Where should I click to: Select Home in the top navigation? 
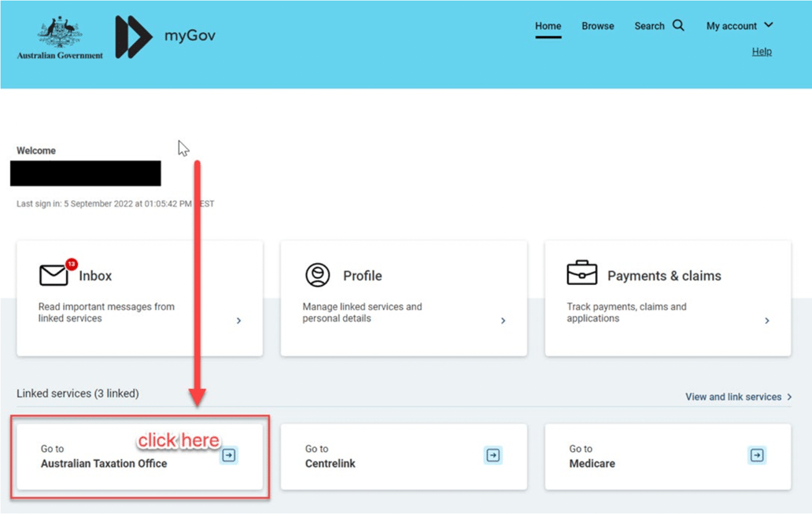548,25
